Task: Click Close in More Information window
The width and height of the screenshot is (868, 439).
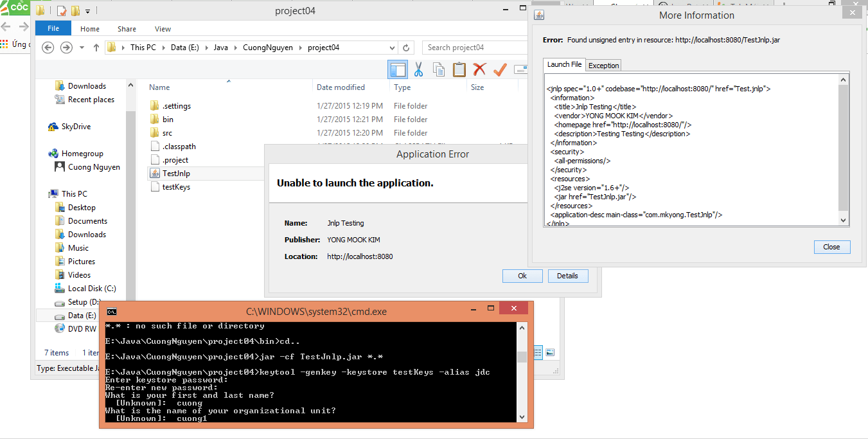Action: pyautogui.click(x=831, y=247)
